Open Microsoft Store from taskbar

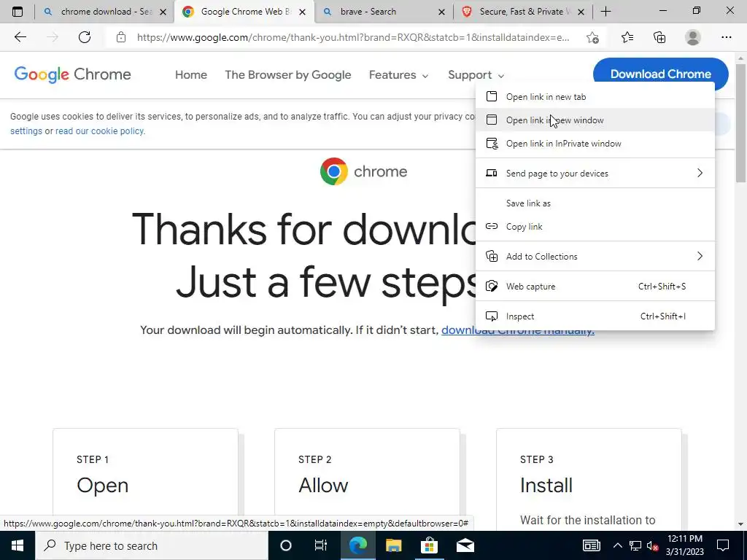pos(429,545)
